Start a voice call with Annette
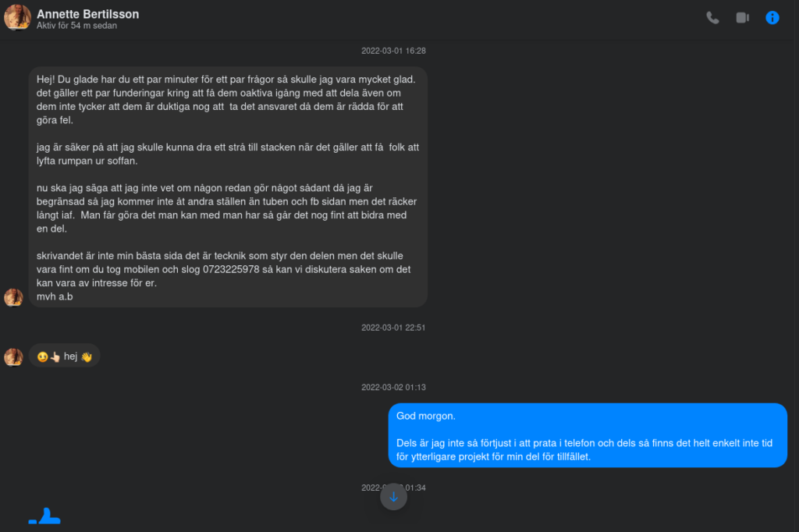Viewport: 799px width, 532px height. click(712, 18)
